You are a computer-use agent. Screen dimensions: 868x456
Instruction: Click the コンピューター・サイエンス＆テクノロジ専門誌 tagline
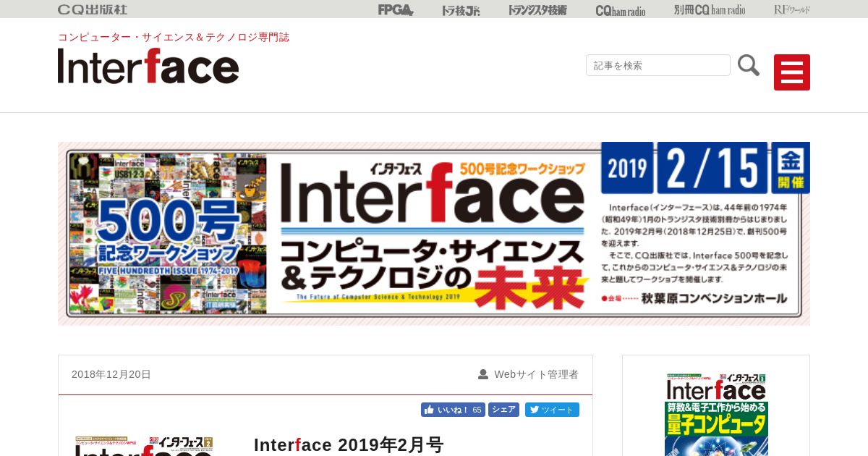point(174,37)
